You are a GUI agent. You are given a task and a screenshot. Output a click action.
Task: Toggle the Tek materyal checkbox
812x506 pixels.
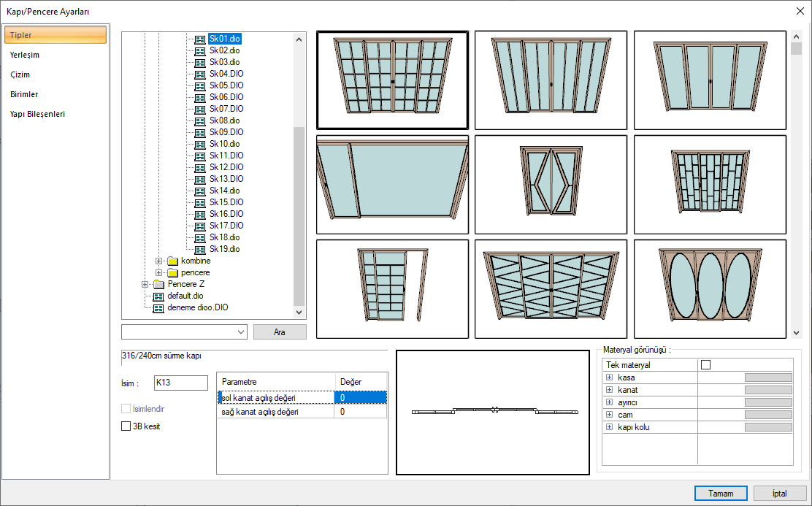coord(705,365)
